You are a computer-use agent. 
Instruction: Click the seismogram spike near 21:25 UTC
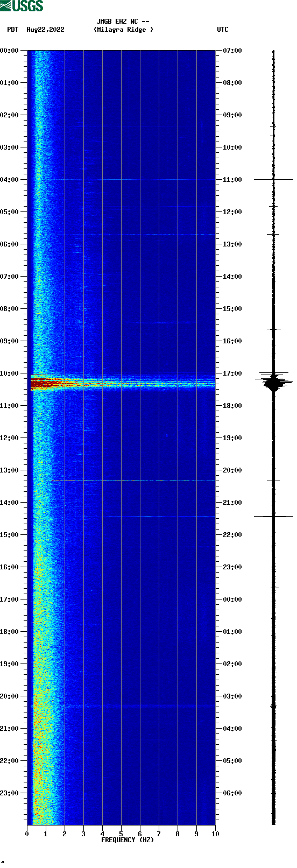274,517
